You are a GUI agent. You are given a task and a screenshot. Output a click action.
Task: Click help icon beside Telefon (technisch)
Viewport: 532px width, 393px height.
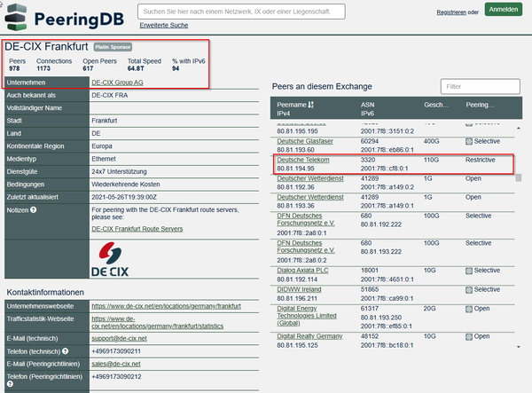coord(65,351)
